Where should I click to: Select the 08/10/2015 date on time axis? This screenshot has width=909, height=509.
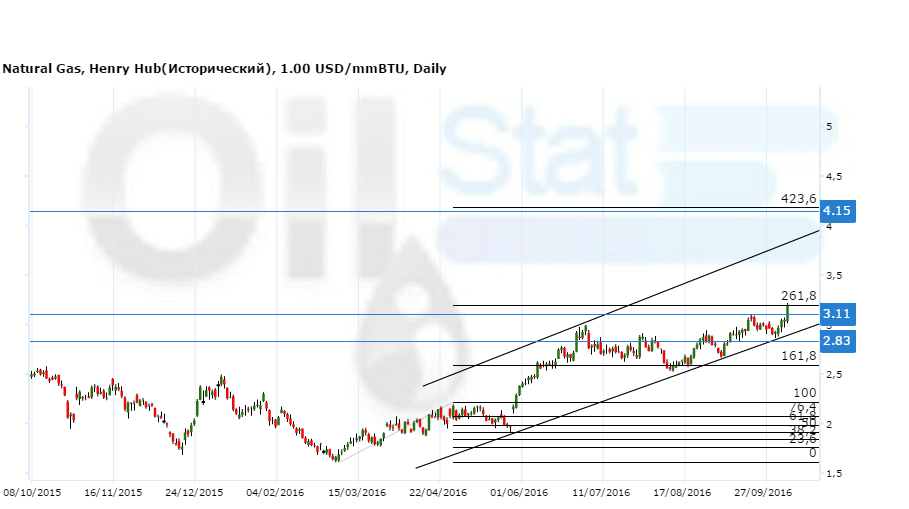(x=32, y=493)
